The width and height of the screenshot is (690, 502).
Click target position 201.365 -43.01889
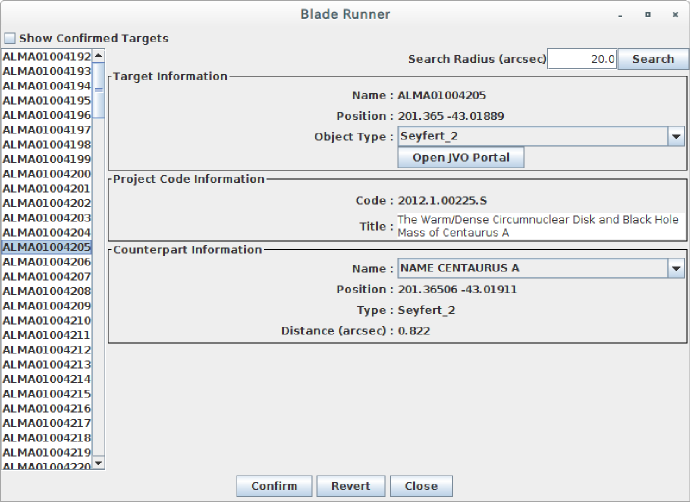click(x=451, y=116)
